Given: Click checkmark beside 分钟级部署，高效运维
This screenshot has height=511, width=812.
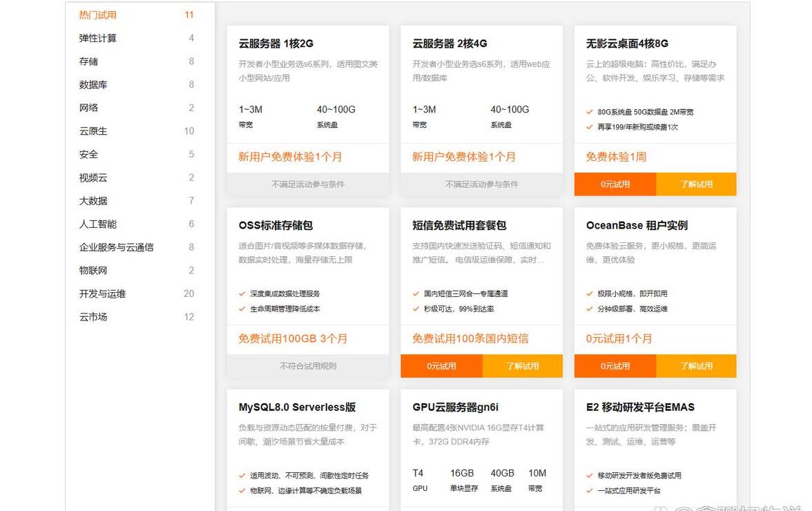Looking at the screenshot, I should coord(590,309).
